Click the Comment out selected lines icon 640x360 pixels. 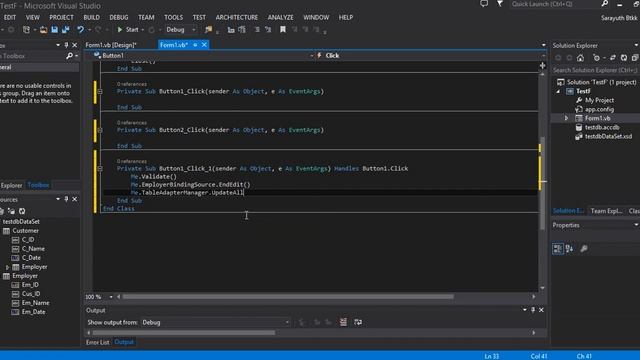point(257,30)
